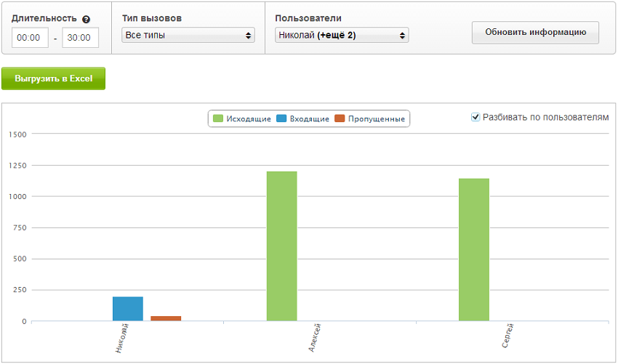Uncheck Разбивать по пользователям checkbox
618x364 pixels.
(475, 117)
